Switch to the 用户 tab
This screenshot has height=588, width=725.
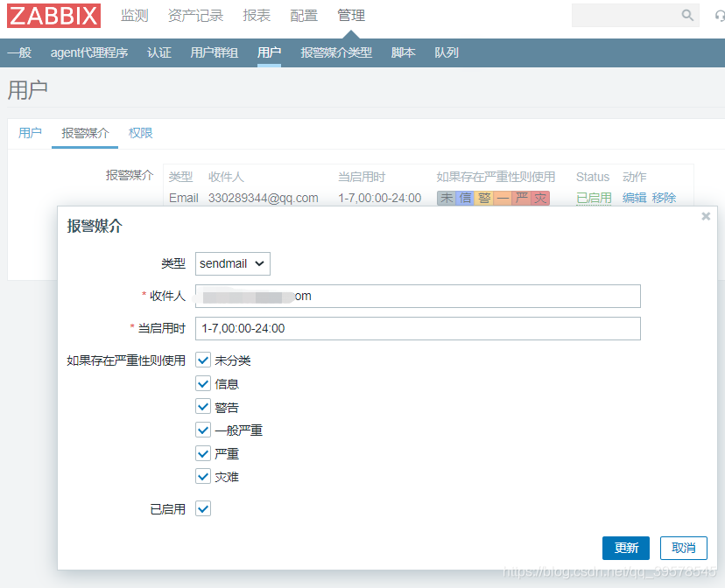point(31,133)
